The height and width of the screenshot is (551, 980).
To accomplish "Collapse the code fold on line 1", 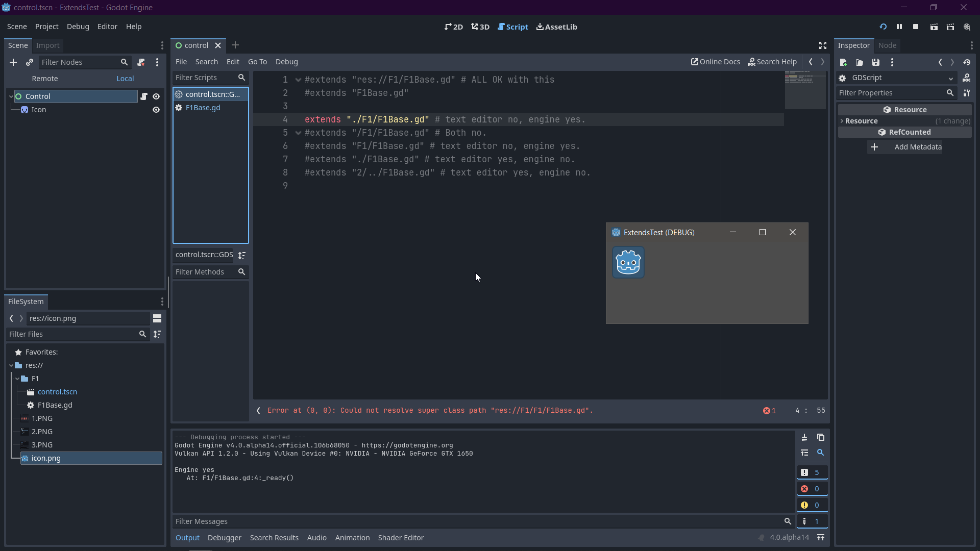I will pos(298,80).
